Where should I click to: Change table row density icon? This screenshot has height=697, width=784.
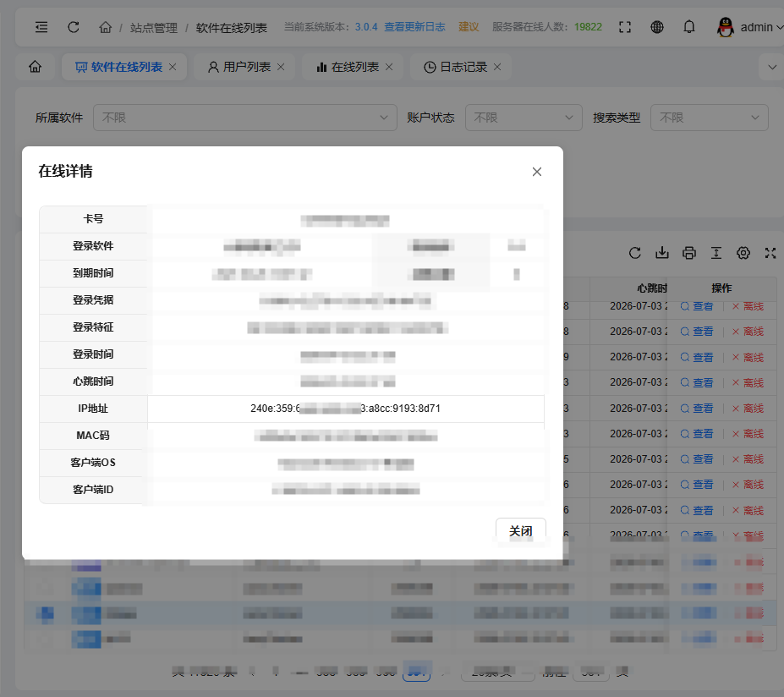click(x=716, y=253)
